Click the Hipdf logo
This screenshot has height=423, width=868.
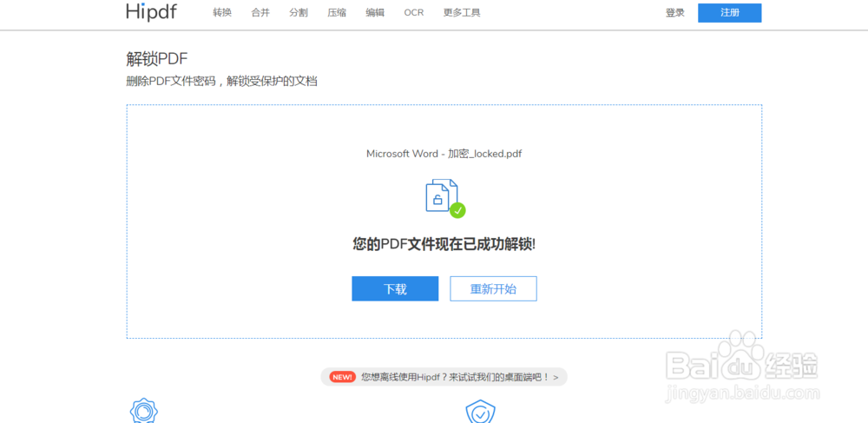[152, 11]
